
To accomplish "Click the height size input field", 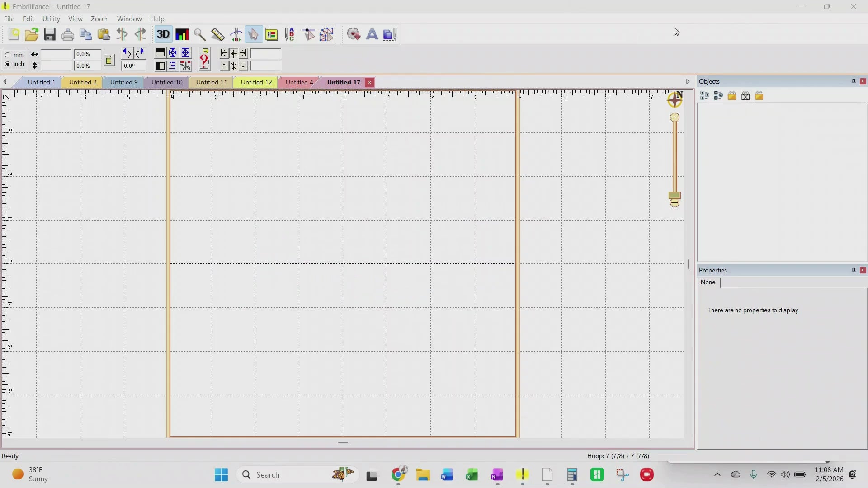I will click(56, 66).
